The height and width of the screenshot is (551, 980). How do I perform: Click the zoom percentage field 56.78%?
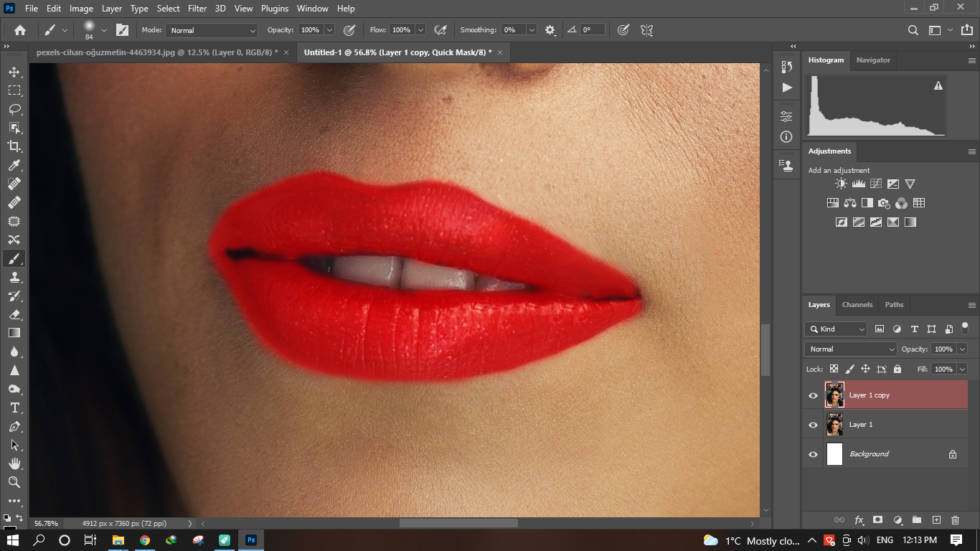47,523
